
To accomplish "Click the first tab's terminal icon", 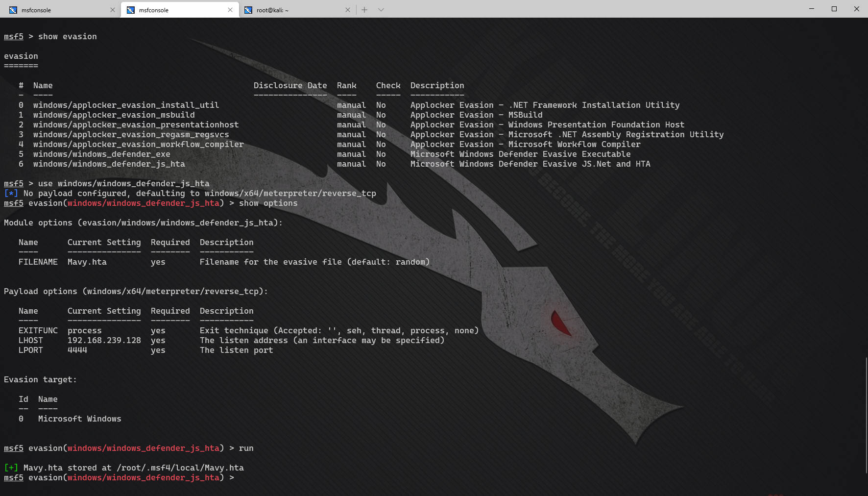I will [x=13, y=10].
